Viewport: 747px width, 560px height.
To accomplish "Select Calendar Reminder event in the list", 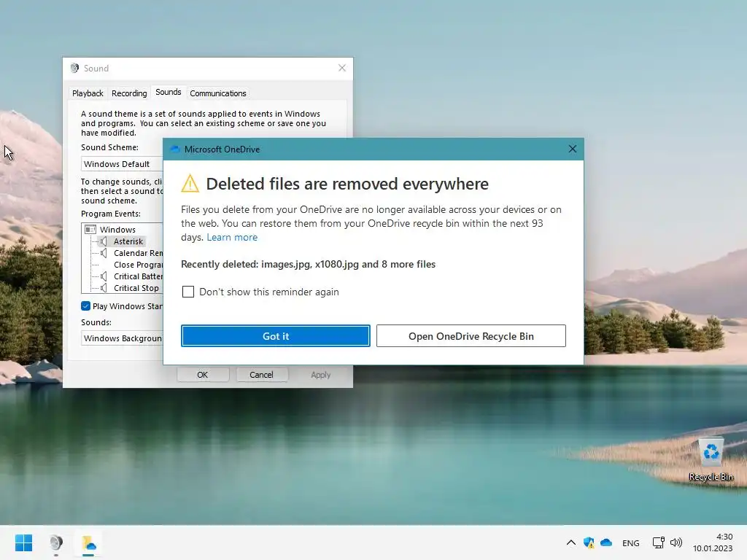I will (138, 253).
